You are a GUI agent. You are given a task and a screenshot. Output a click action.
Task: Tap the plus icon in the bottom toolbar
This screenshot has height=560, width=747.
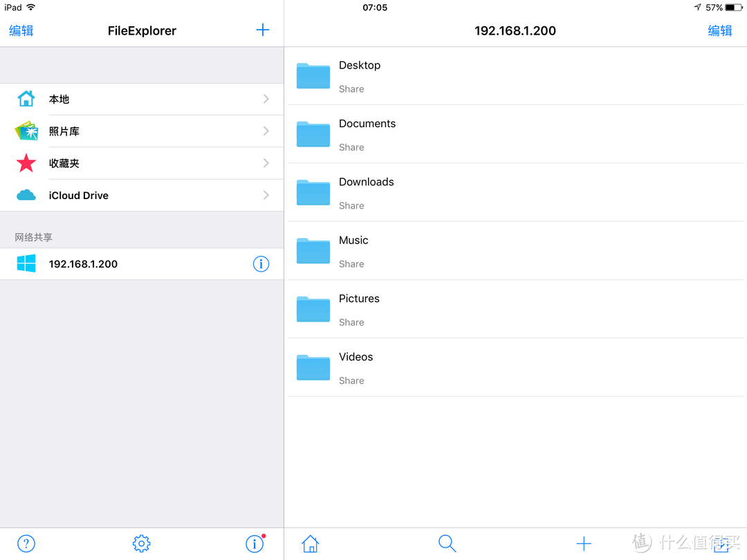tap(584, 543)
